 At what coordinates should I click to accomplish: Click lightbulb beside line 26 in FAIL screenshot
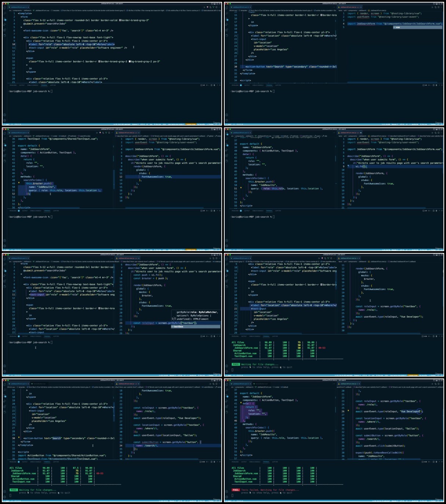(348, 410)
